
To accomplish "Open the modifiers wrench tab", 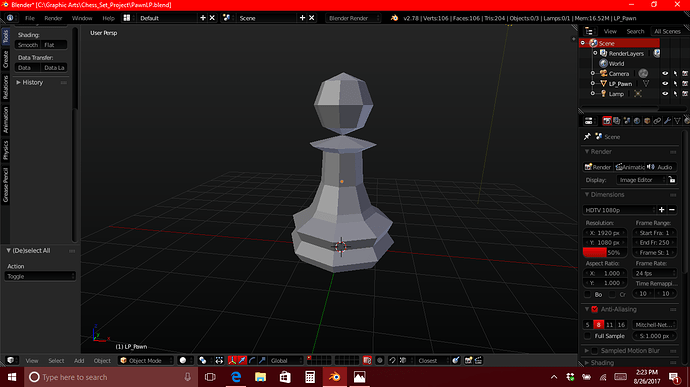I will (x=667, y=121).
